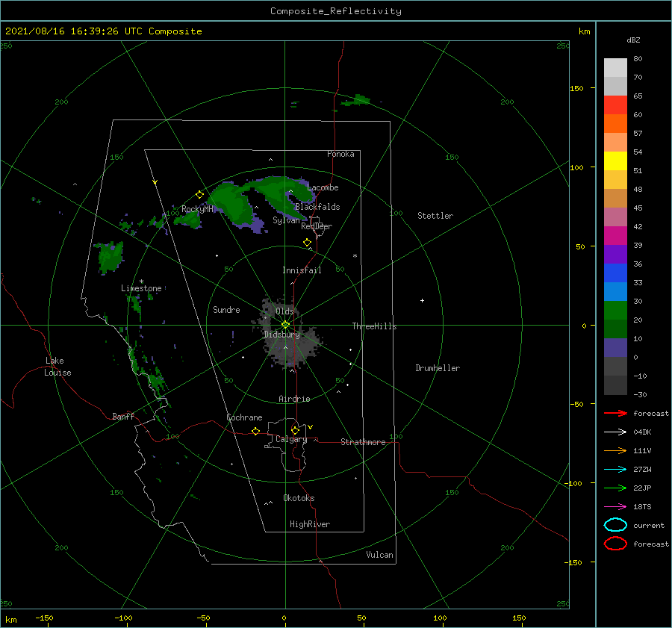Viewport: 672px width, 628px height.
Task: Click the RedDeer city label
Action: click(x=317, y=226)
